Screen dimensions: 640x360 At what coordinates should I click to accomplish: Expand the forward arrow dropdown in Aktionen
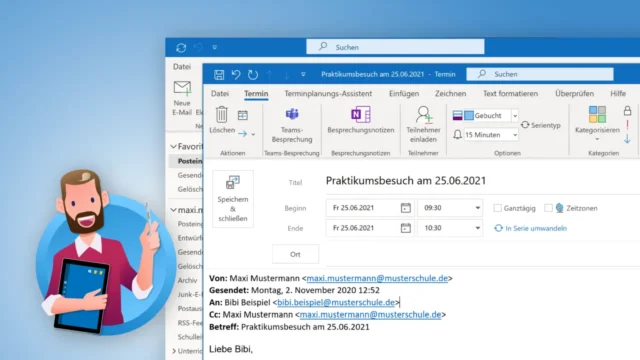pos(253,134)
